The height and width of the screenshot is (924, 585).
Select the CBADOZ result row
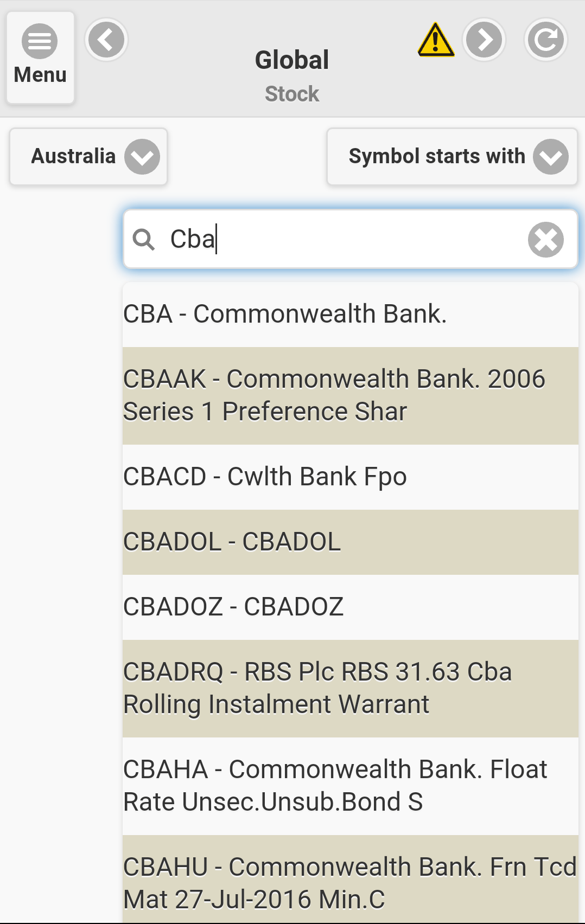[x=350, y=607]
